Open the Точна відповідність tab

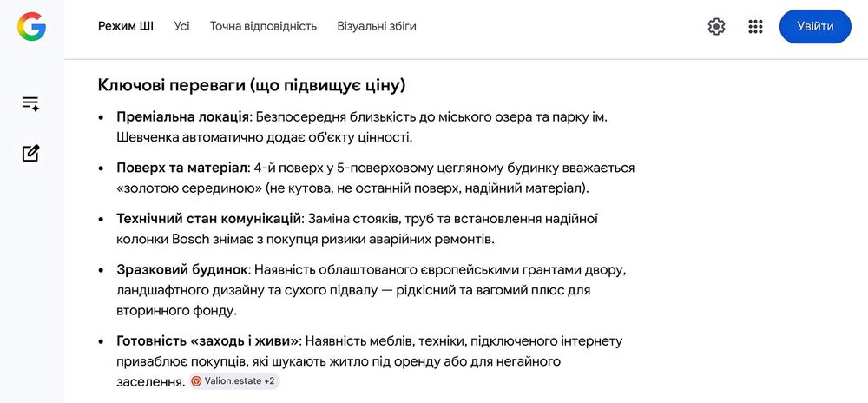[263, 26]
